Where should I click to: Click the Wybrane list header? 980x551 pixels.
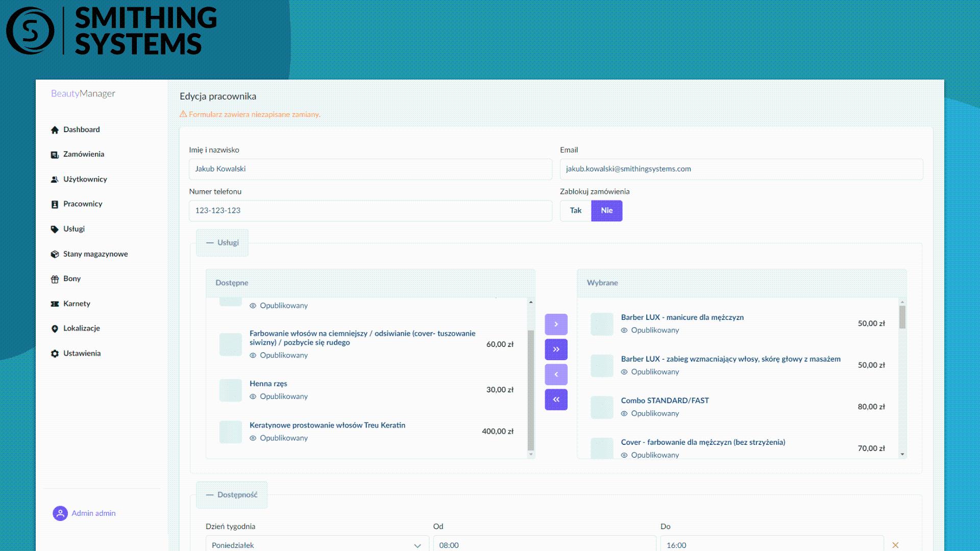(742, 283)
